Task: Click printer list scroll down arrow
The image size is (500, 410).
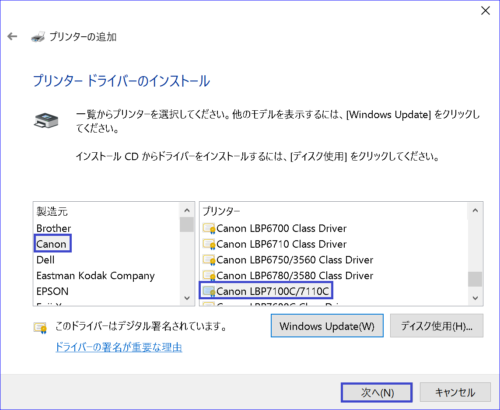Action: coord(475,298)
